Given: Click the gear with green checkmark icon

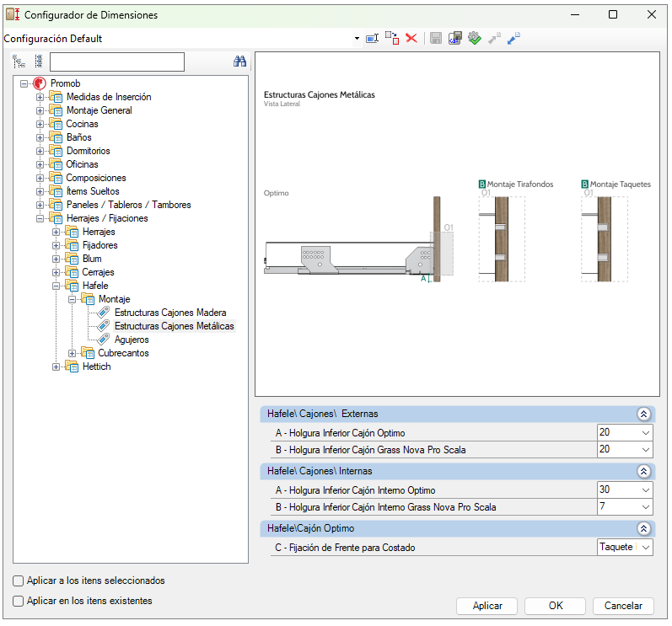Looking at the screenshot, I should coord(475,39).
